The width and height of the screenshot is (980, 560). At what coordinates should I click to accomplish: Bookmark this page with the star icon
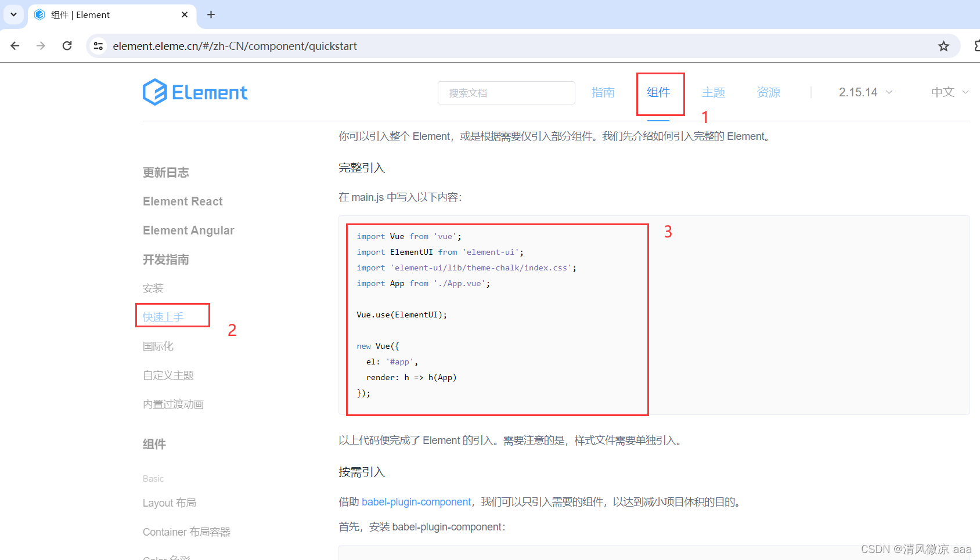(943, 46)
